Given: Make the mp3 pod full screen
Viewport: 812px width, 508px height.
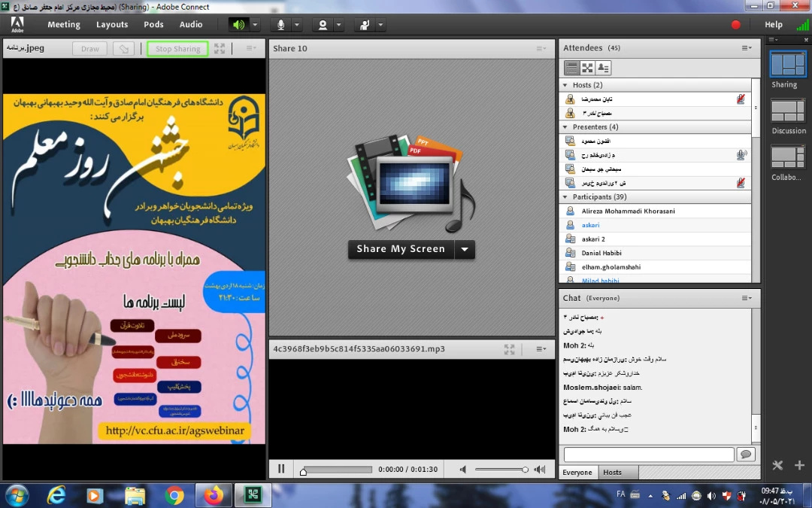Looking at the screenshot, I should 510,349.
